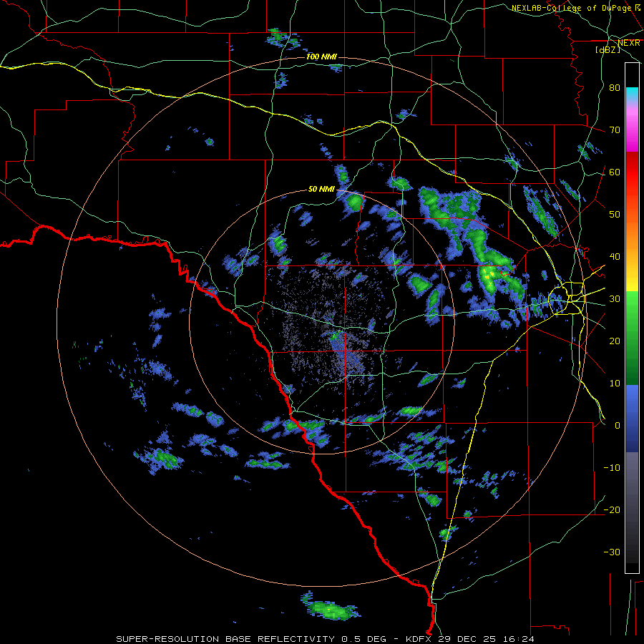This screenshot has width=644, height=644.
Task: Click the 70 value on the dBZ scale
Action: click(x=615, y=130)
